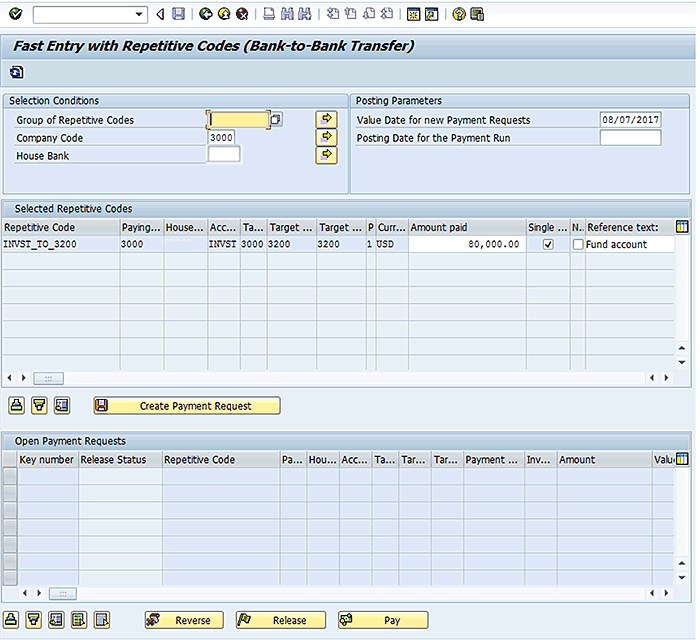The height and width of the screenshot is (640, 700).
Task: Click the Save disk icon in toolbar
Action: click(178, 14)
